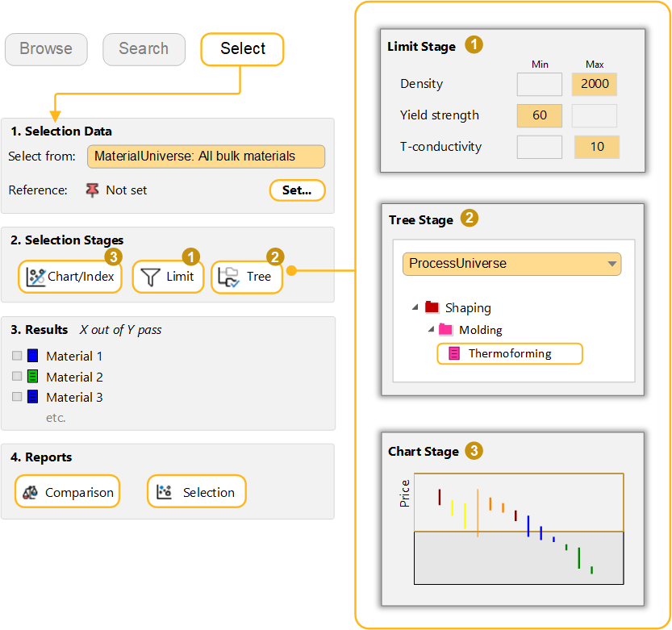Click the Tree stage folder icon
Viewport: 672px width, 630px height.
[229, 277]
